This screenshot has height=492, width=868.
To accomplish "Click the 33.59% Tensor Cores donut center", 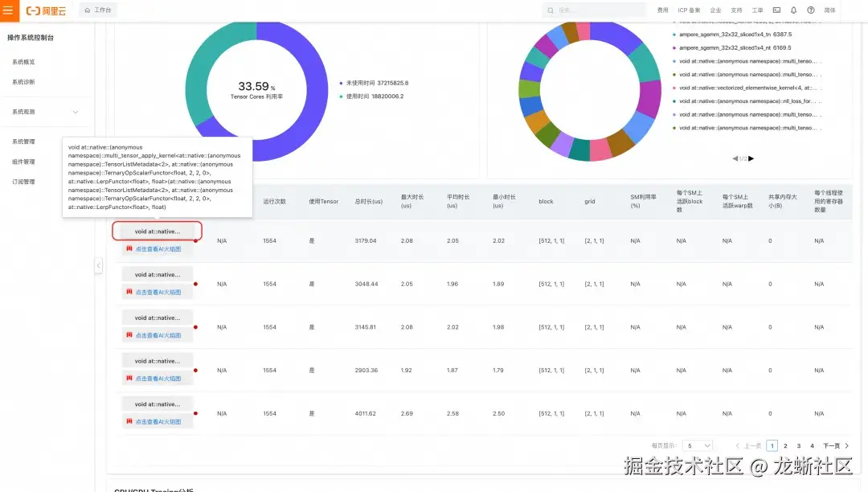I will 256,89.
